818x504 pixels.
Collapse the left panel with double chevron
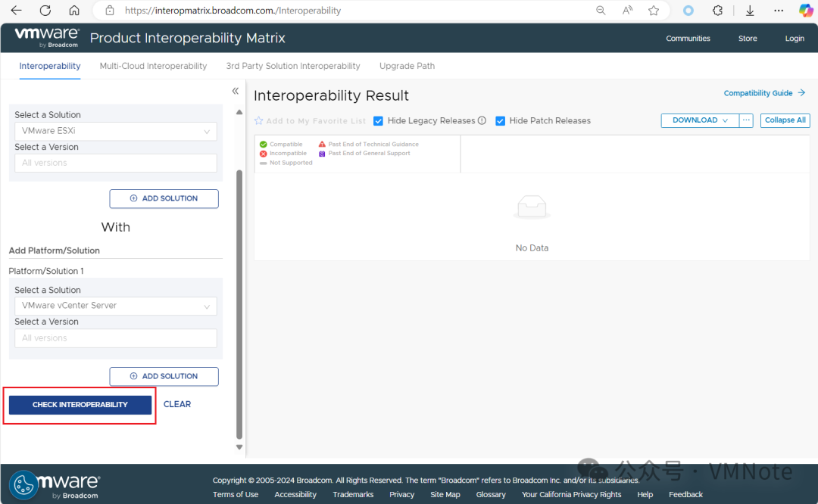pyautogui.click(x=236, y=92)
